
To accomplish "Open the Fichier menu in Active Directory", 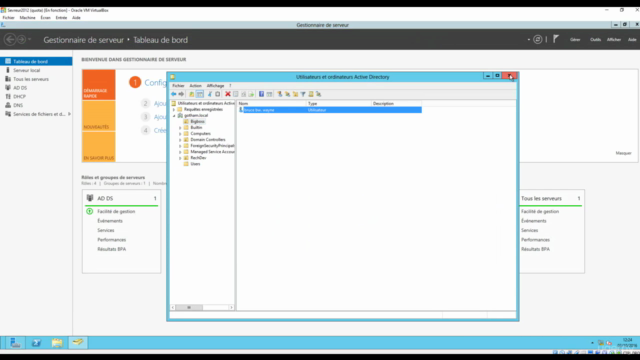I will coord(178,86).
